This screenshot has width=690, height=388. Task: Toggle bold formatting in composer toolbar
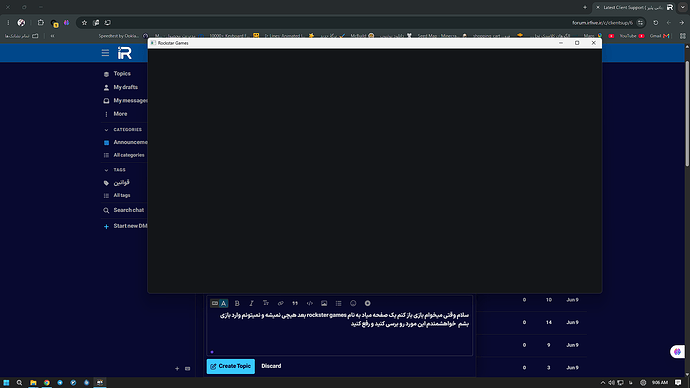click(237, 303)
